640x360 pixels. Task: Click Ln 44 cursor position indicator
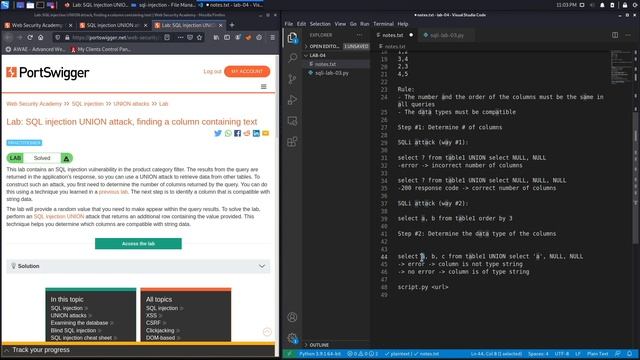pos(496,354)
